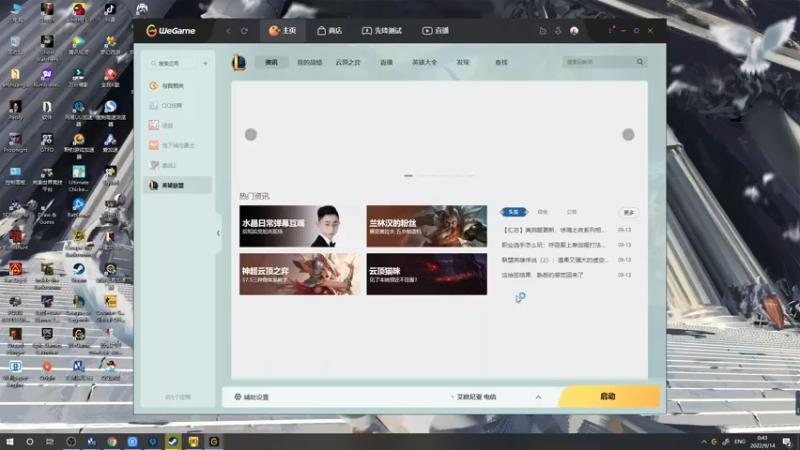Open the 主页 home tab

283,31
